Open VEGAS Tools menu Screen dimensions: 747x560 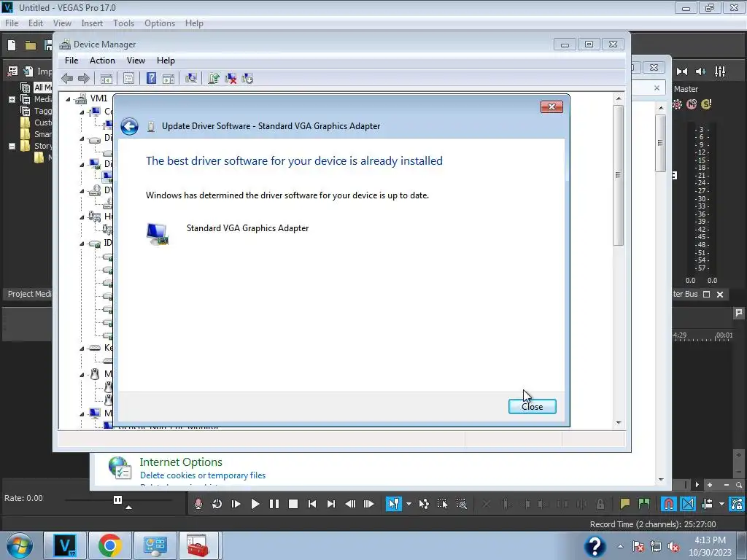(x=123, y=23)
